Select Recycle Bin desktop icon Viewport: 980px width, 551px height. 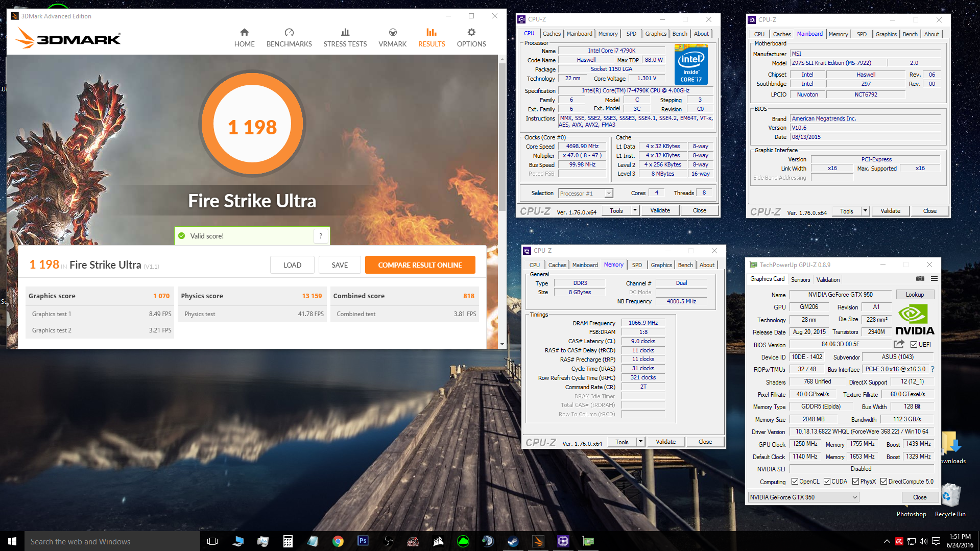(950, 500)
